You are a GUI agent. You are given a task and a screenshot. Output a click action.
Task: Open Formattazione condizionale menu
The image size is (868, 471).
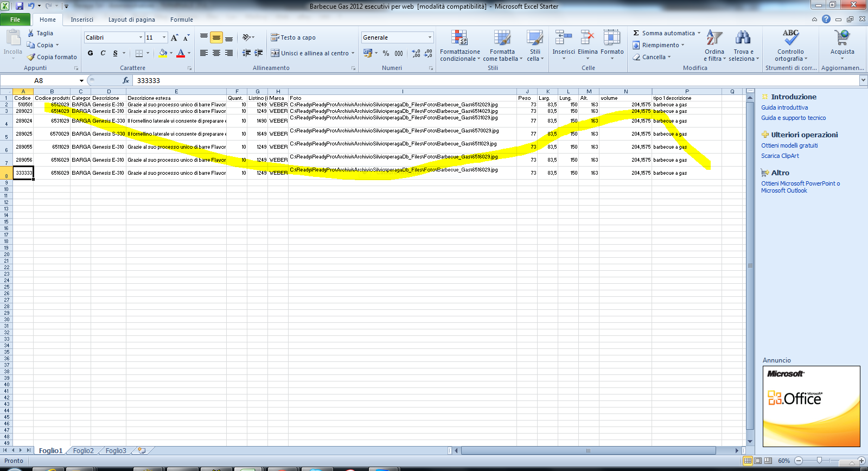point(459,46)
